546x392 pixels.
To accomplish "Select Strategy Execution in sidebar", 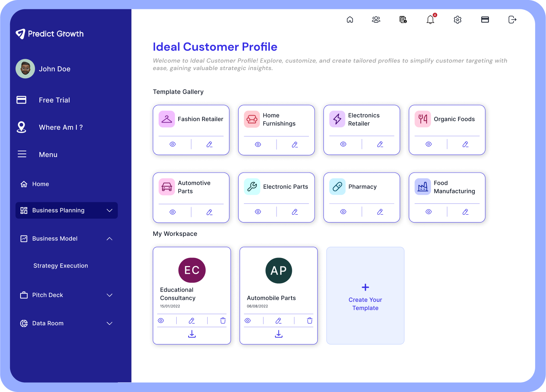I will (x=61, y=266).
